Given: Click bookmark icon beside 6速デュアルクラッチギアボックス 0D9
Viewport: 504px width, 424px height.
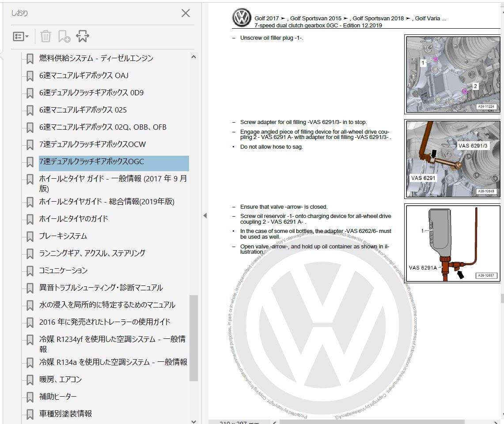Looking at the screenshot, I should [x=30, y=94].
